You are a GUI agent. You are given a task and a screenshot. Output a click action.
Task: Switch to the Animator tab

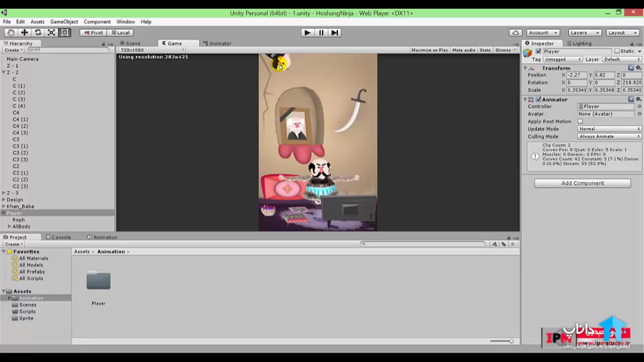217,44
